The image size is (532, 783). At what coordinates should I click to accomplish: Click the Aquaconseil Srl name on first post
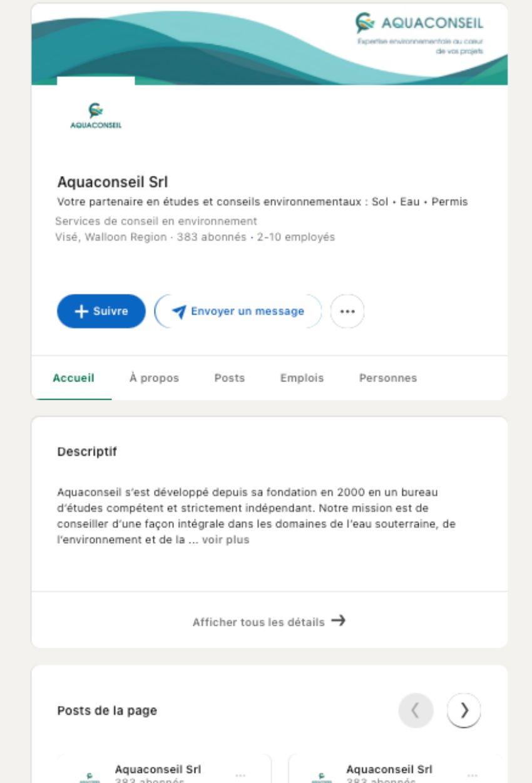(158, 769)
